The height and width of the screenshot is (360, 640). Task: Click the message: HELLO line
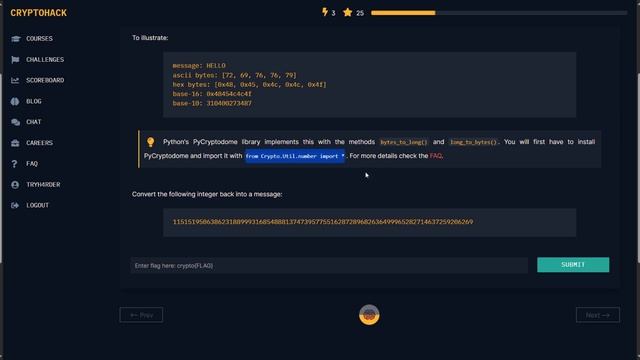click(199, 66)
